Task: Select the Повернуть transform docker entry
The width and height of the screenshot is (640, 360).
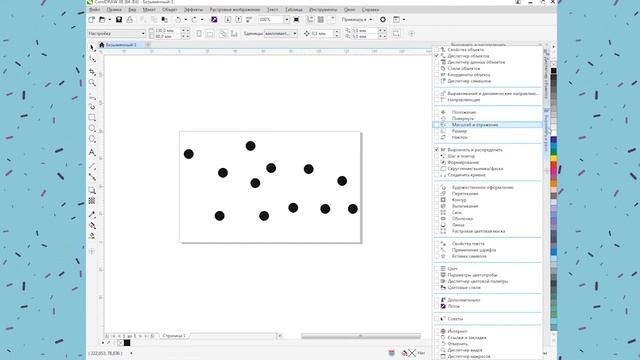Action: pyautogui.click(x=463, y=118)
